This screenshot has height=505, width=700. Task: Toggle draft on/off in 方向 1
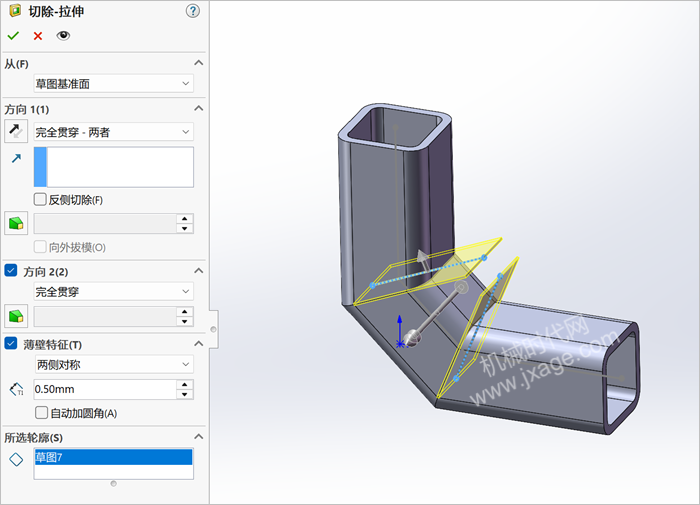(x=16, y=223)
